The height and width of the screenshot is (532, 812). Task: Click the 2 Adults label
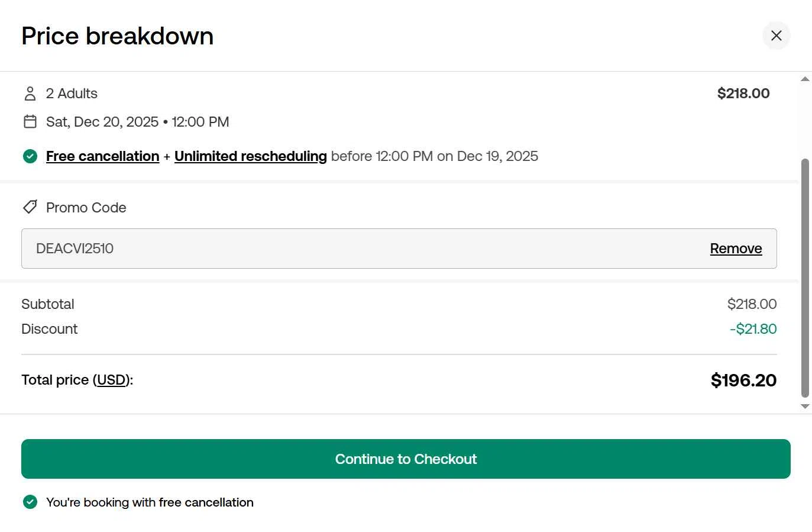(x=72, y=93)
